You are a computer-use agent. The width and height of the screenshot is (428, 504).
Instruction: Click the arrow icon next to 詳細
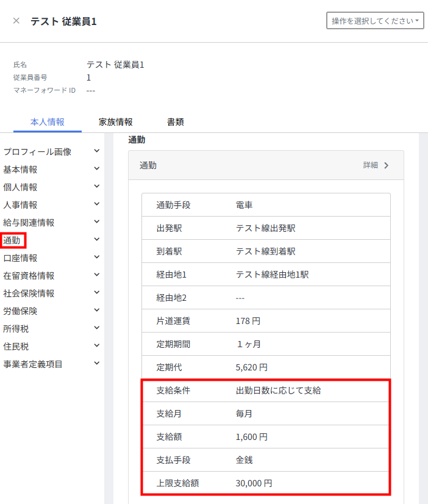click(387, 165)
